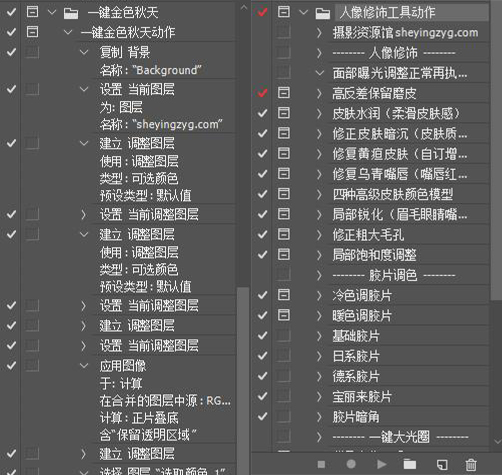Click the Begin recording circle button
This screenshot has height=475, width=502.
tap(351, 464)
